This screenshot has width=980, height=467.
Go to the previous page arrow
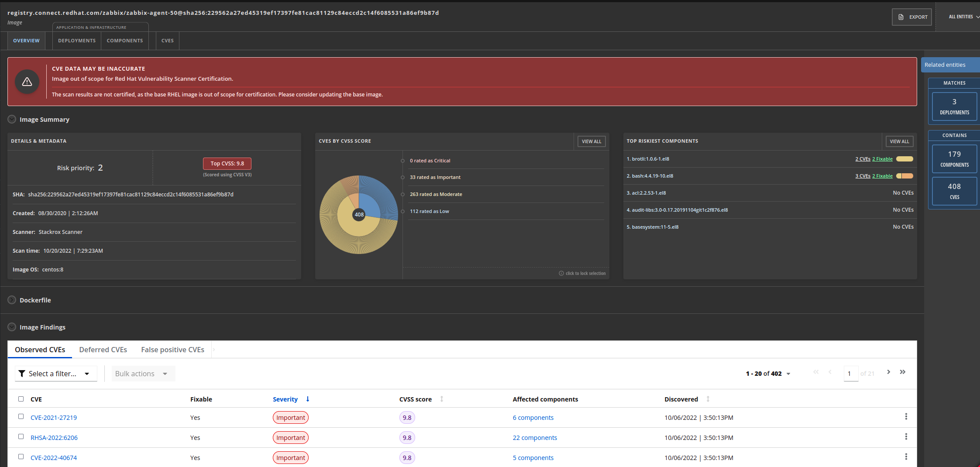click(830, 372)
